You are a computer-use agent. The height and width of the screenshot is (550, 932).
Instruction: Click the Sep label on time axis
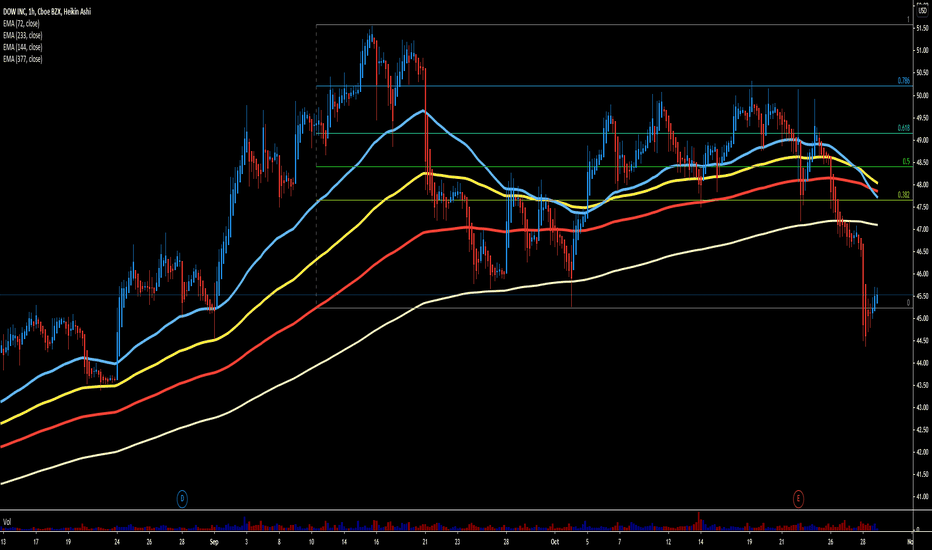[214, 542]
